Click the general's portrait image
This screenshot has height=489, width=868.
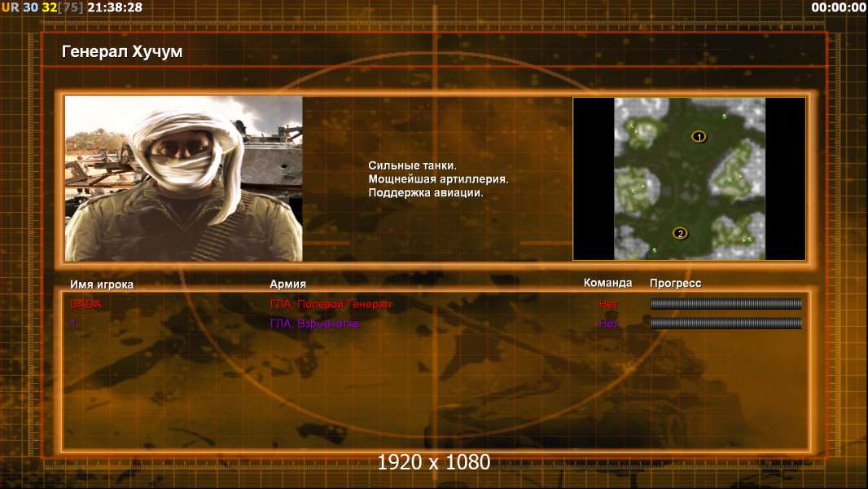click(x=184, y=178)
